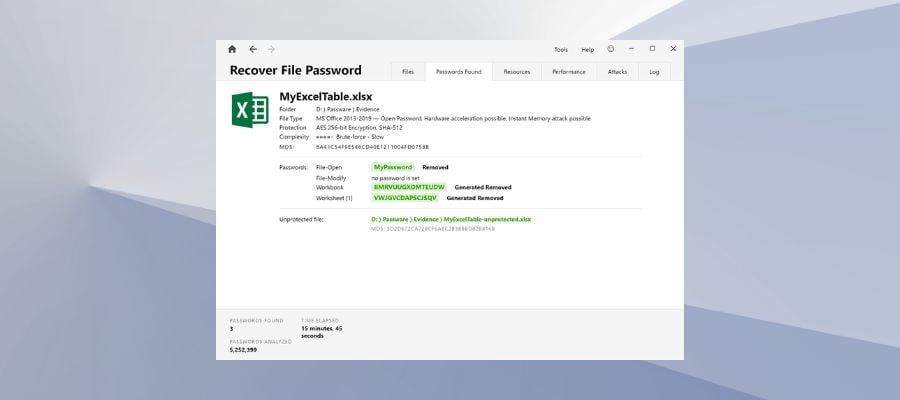Click Generated Removed status for Workbook
This screenshot has width=900, height=400.
click(483, 187)
